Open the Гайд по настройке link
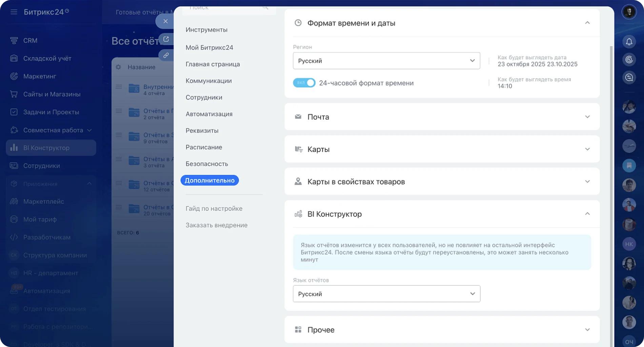Image resolution: width=644 pixels, height=347 pixels. 214,208
